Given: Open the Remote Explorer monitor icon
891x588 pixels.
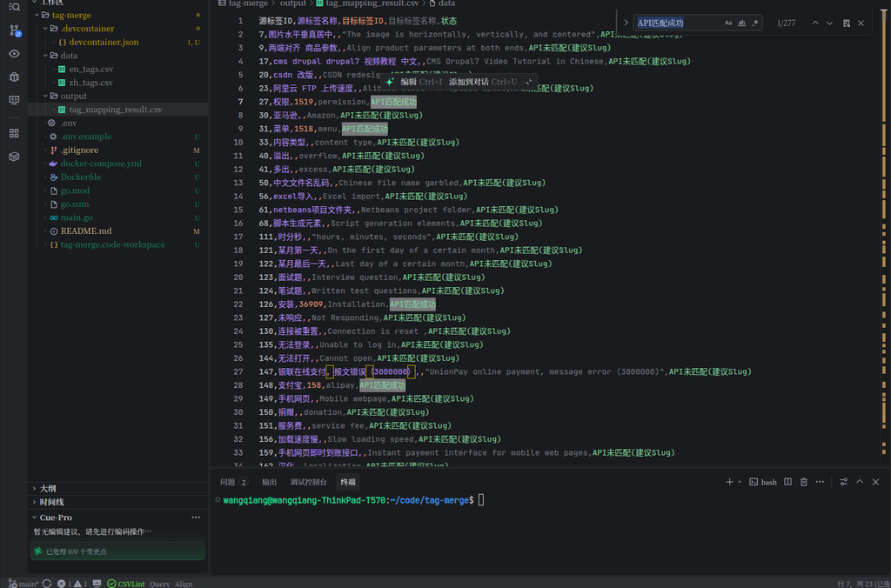Looking at the screenshot, I should pyautogui.click(x=15, y=100).
